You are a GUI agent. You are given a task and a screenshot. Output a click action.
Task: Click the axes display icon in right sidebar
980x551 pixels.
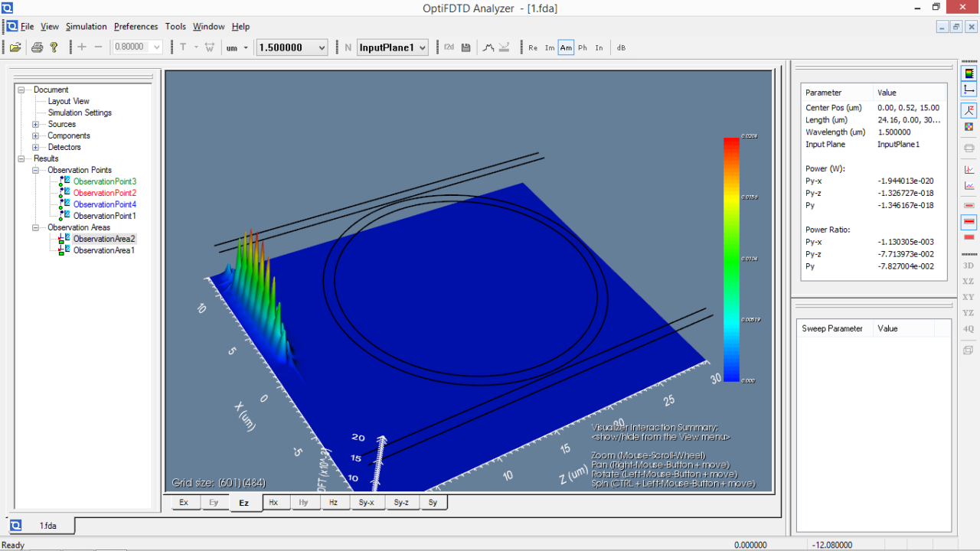tap(968, 88)
